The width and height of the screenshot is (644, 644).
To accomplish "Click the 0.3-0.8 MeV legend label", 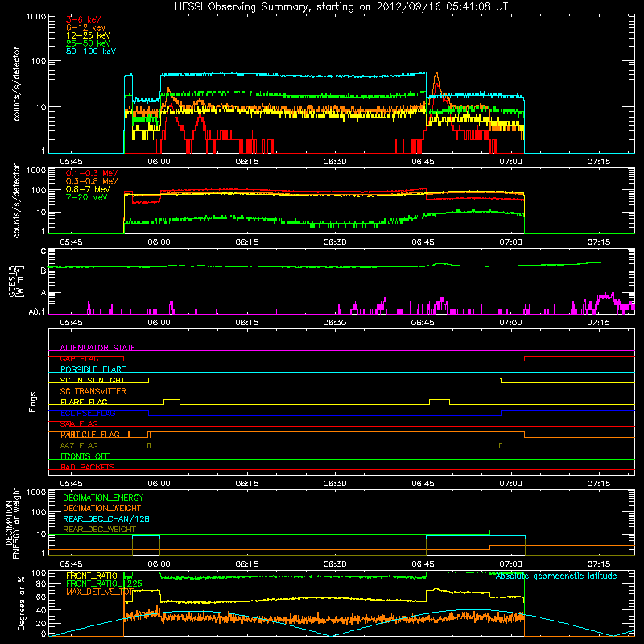I will (92, 181).
